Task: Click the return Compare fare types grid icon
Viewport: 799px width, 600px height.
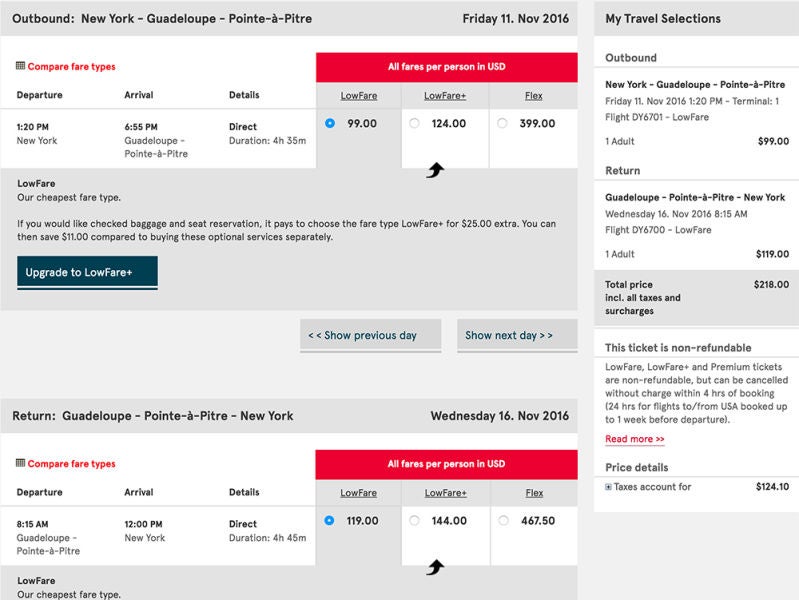Action: tap(20, 463)
